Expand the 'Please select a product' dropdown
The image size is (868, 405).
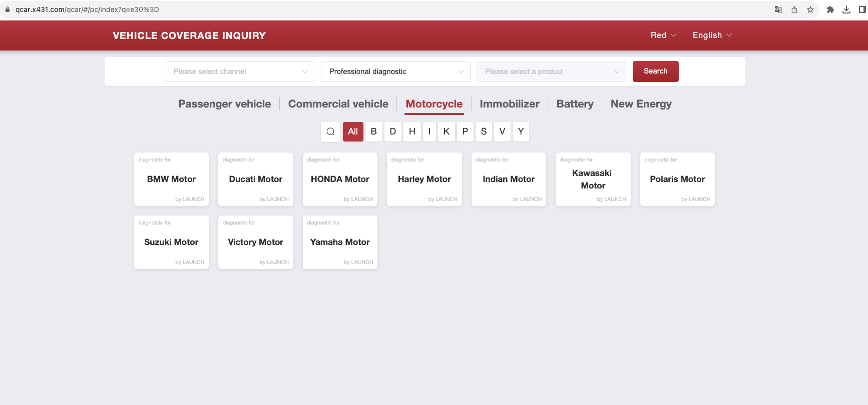pos(551,71)
